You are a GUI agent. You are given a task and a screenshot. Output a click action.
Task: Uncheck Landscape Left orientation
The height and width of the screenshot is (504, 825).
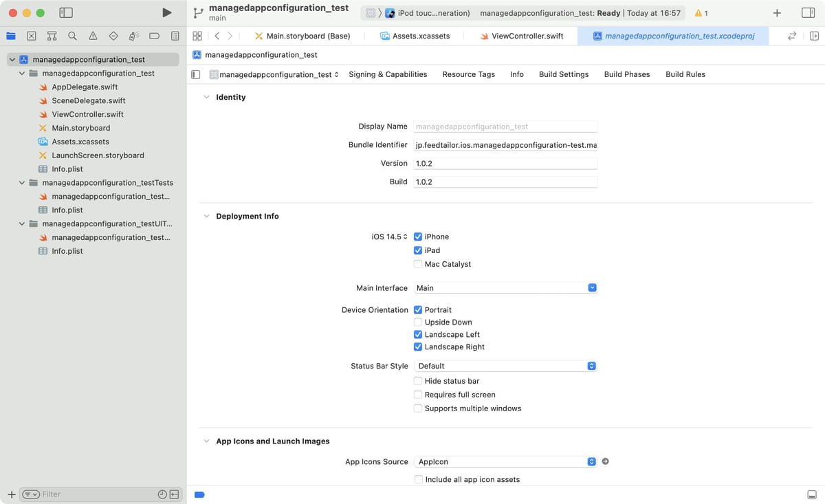[418, 335]
